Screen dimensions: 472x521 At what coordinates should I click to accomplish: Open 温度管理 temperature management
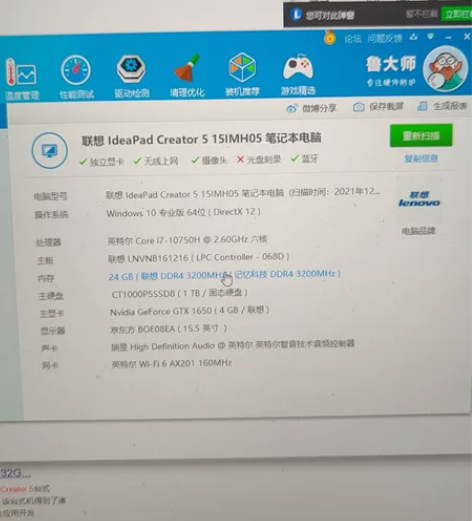[22, 79]
